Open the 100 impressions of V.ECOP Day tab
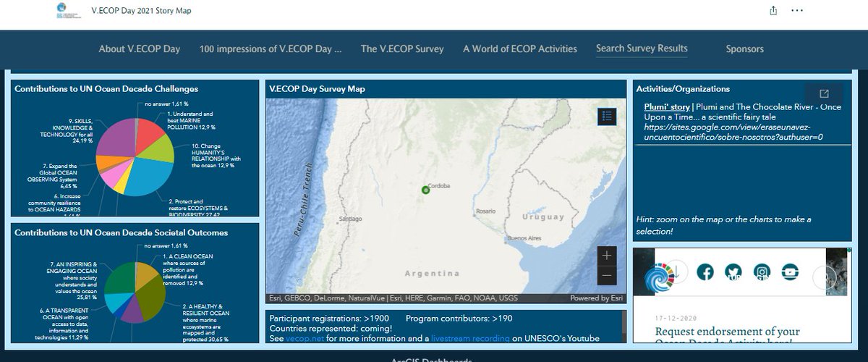The height and width of the screenshot is (362, 868). pyautogui.click(x=271, y=49)
